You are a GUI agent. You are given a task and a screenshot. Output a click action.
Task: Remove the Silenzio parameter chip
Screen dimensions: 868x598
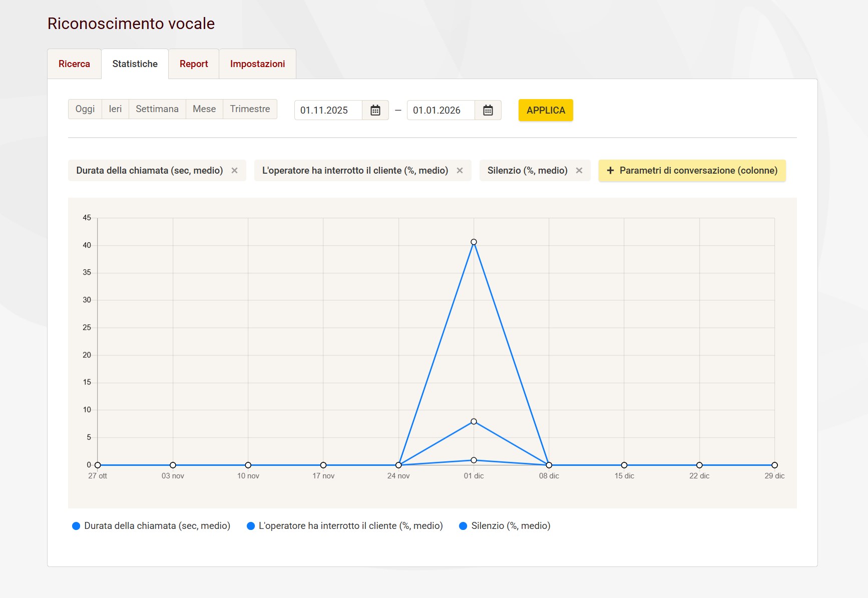click(579, 171)
